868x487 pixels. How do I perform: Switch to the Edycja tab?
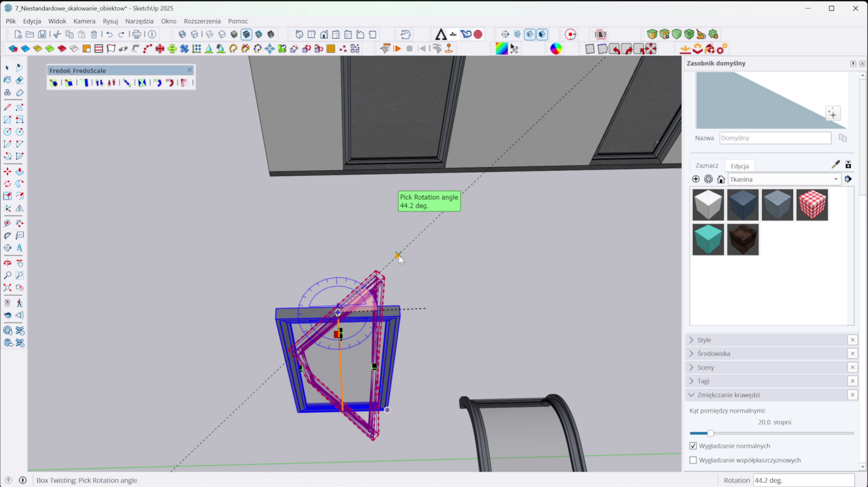click(739, 166)
